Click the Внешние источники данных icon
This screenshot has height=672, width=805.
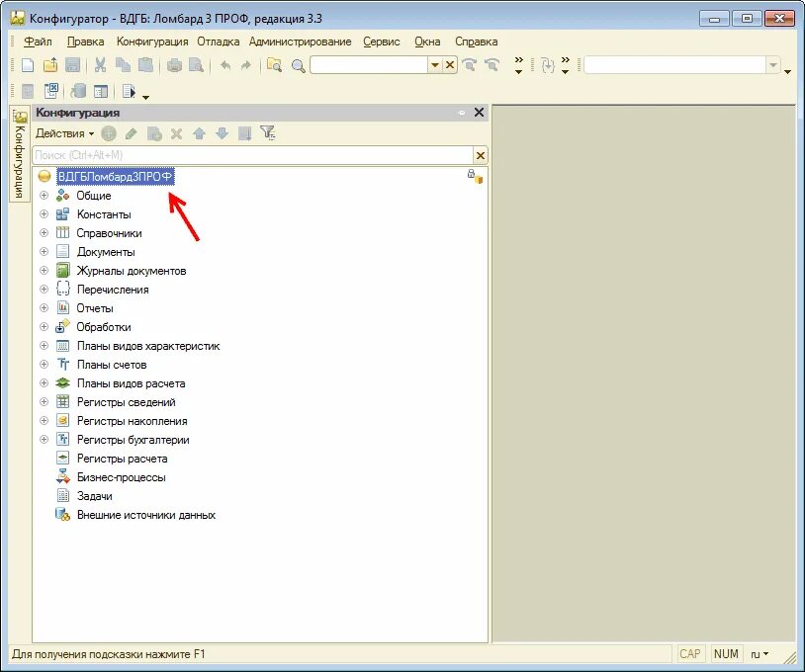click(x=62, y=515)
